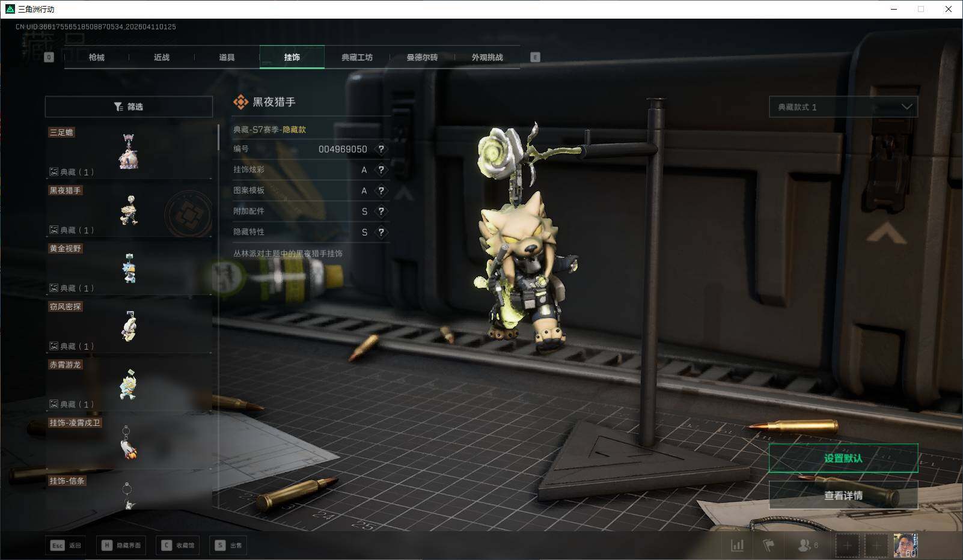Open the 典藏工坊 tab
Image resolution: width=963 pixels, height=560 pixels.
(x=357, y=57)
